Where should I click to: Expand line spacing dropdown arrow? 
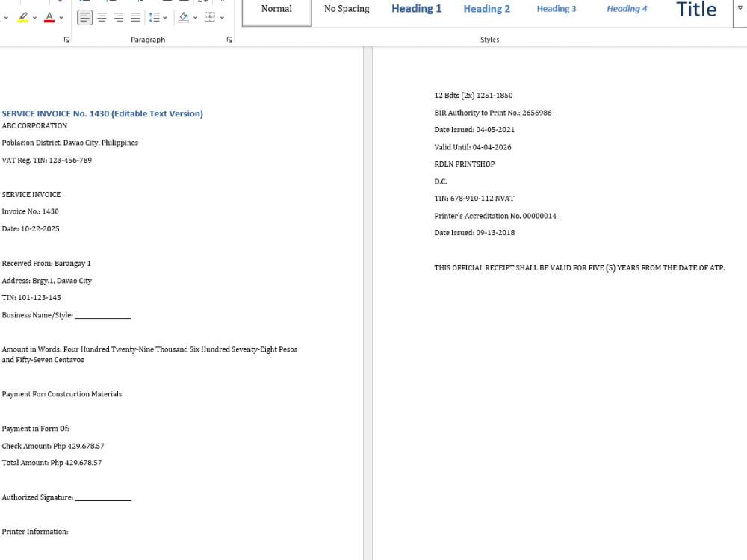tap(165, 18)
